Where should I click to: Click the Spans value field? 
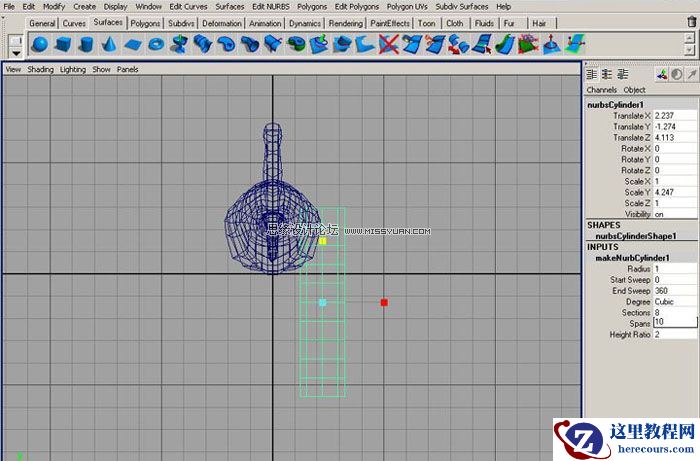coord(675,322)
